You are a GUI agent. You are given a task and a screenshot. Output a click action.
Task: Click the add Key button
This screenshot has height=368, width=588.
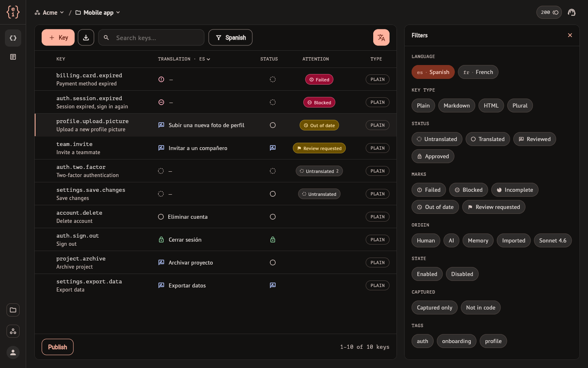[x=58, y=38]
